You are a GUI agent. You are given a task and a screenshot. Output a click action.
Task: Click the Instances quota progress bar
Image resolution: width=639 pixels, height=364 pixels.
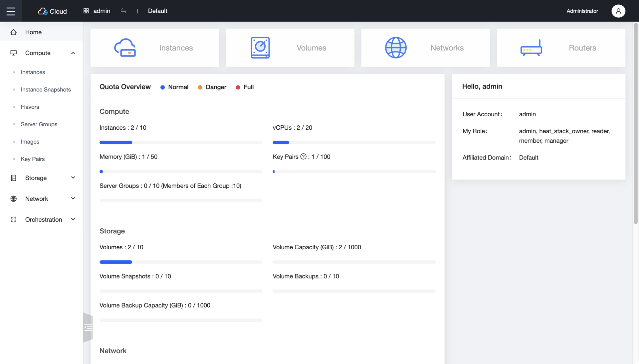point(181,143)
